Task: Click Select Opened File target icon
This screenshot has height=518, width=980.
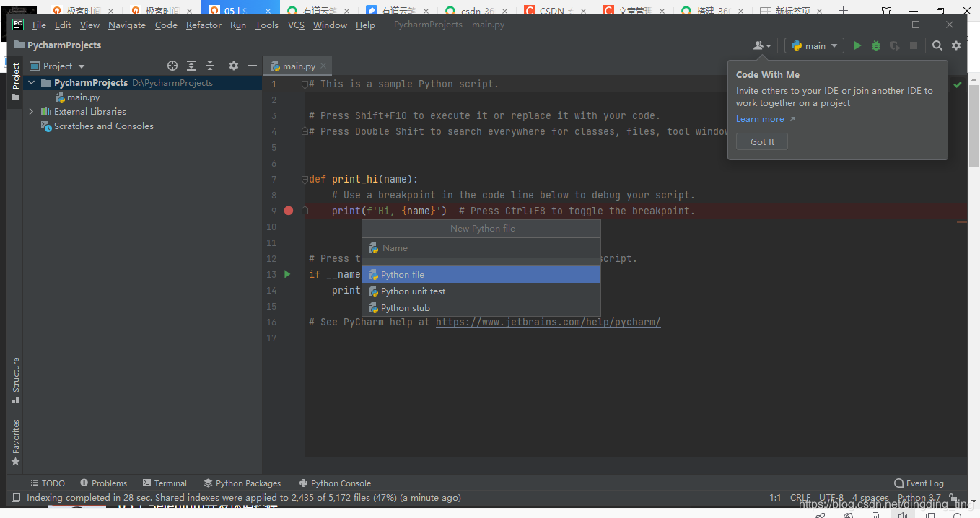Action: tap(172, 66)
